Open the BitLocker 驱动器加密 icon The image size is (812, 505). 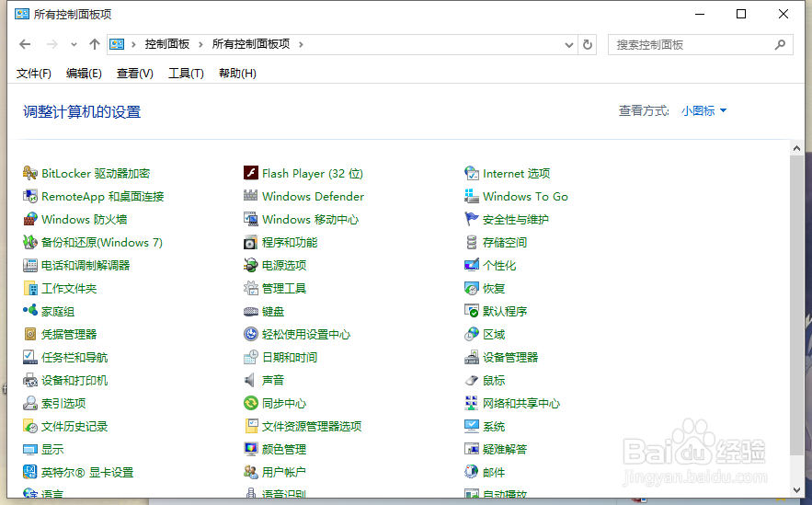[x=30, y=173]
